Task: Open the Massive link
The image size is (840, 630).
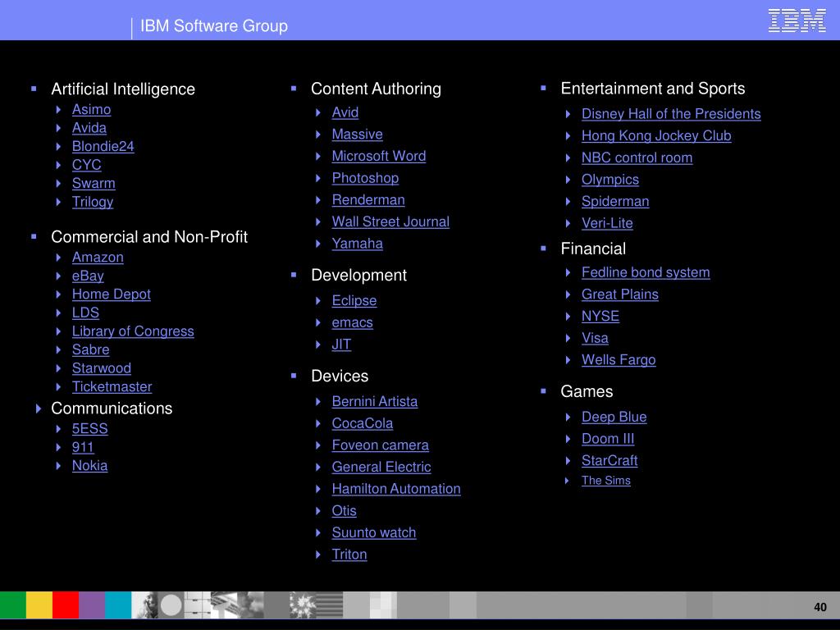Action: pyautogui.click(x=358, y=135)
